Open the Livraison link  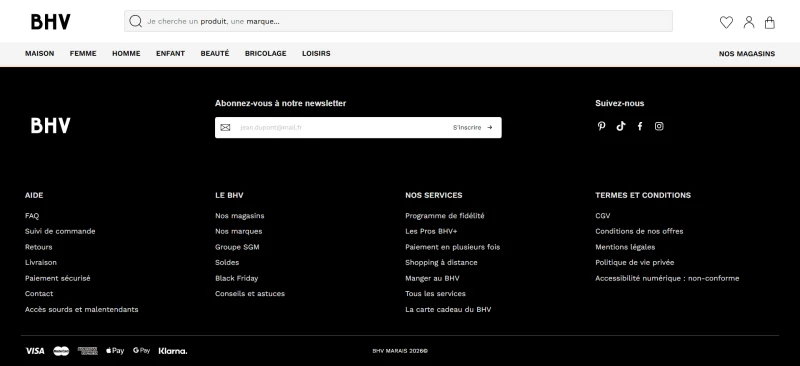(41, 262)
